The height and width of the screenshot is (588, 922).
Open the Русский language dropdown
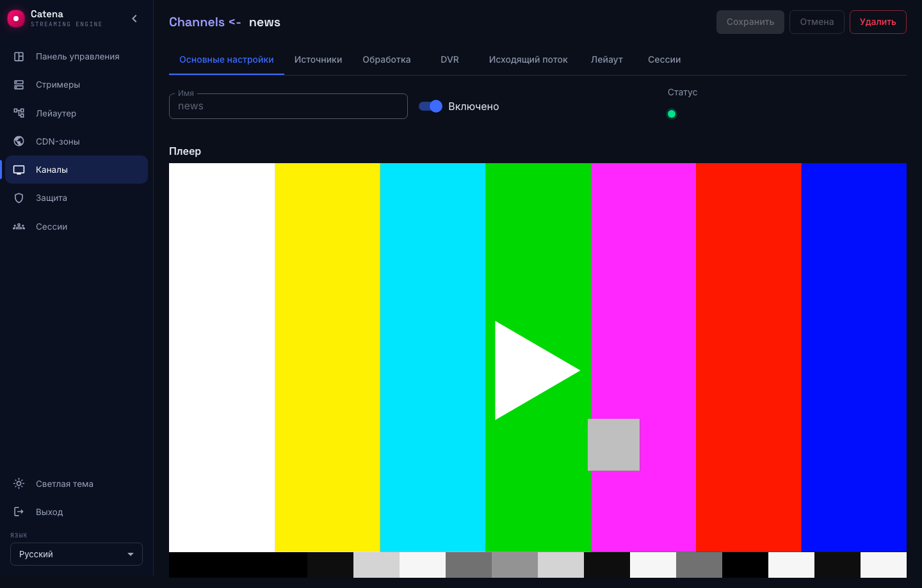pyautogui.click(x=76, y=554)
